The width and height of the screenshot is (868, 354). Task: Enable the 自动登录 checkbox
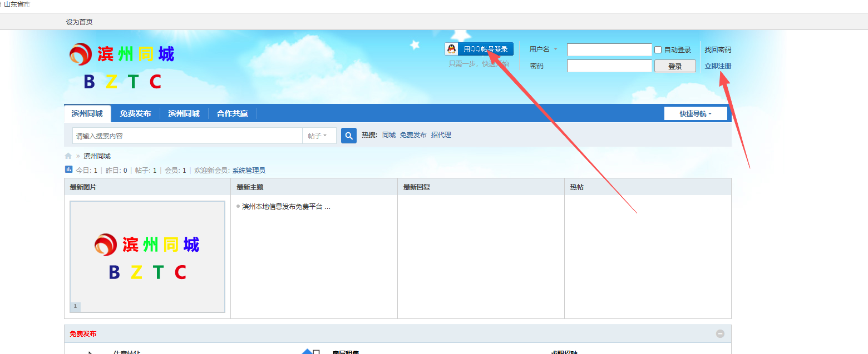point(658,50)
